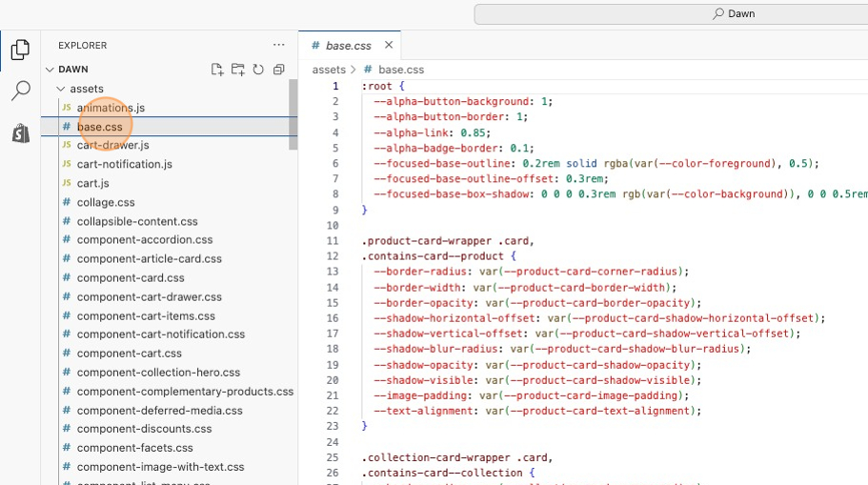
Task: Click assets in the breadcrumb path
Action: [329, 70]
